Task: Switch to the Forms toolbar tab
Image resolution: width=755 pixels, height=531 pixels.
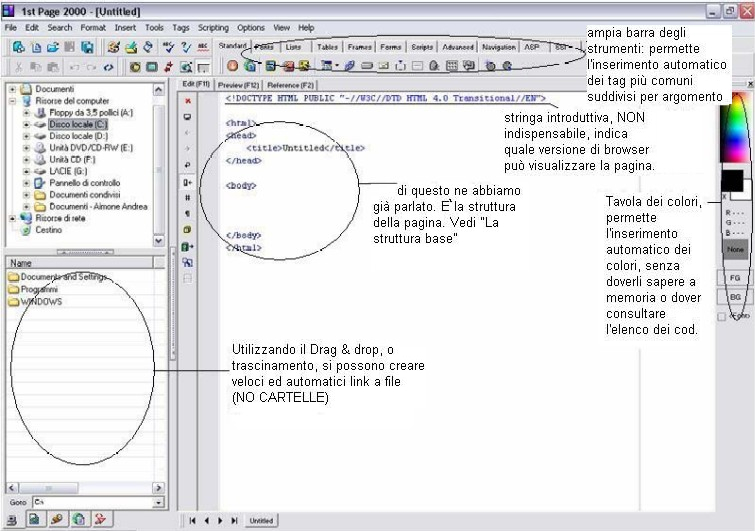Action: click(391, 47)
